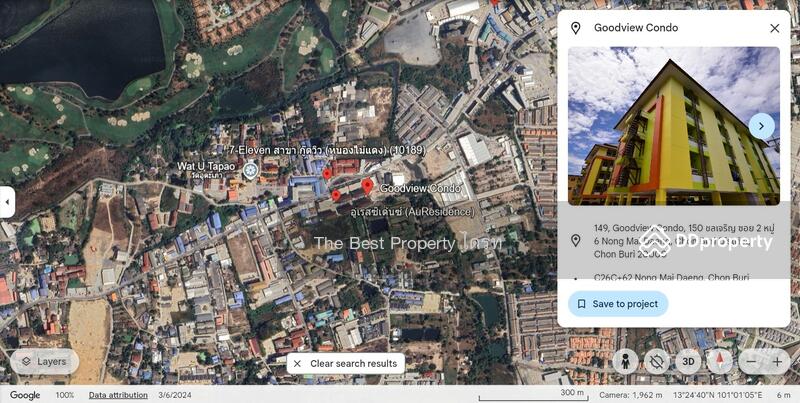The height and width of the screenshot is (403, 800).
Task: Enter Street View with pegman icon
Action: click(625, 362)
